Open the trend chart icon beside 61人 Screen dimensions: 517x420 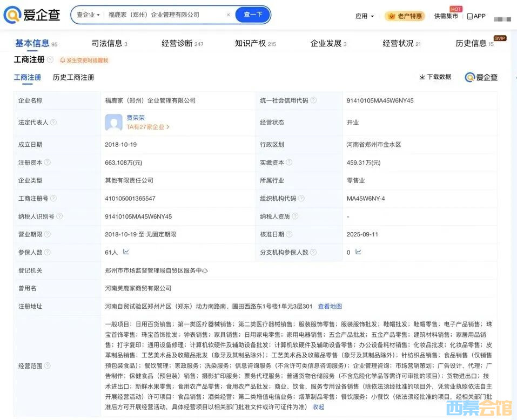pyautogui.click(x=126, y=252)
